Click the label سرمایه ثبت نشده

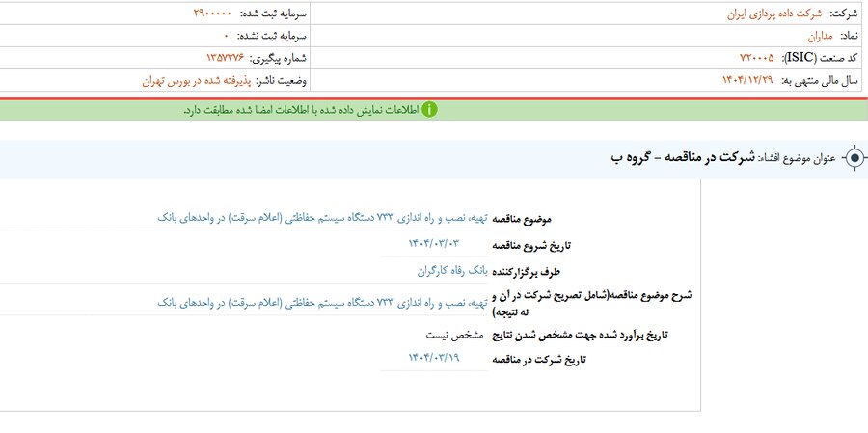coord(271,36)
